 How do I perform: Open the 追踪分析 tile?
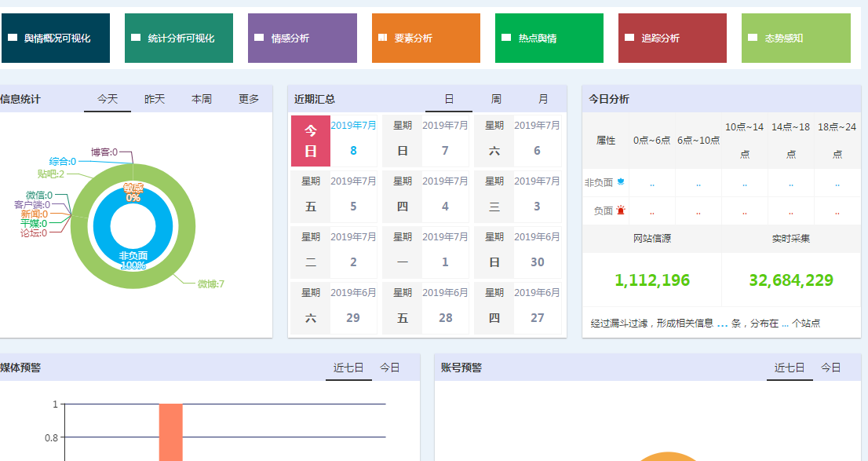tap(672, 38)
